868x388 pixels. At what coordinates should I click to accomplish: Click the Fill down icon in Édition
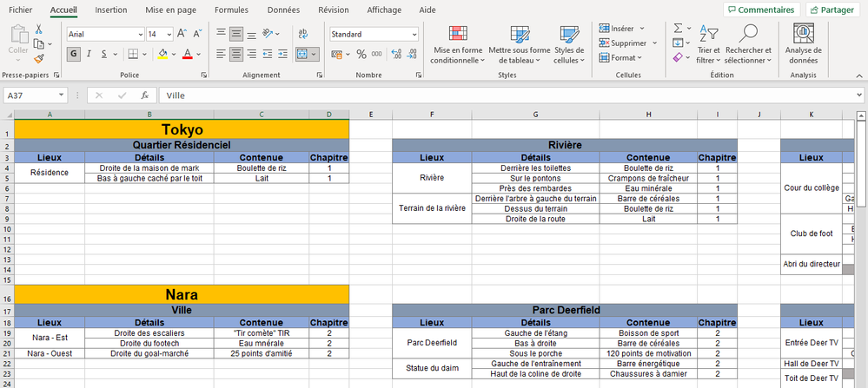point(678,43)
